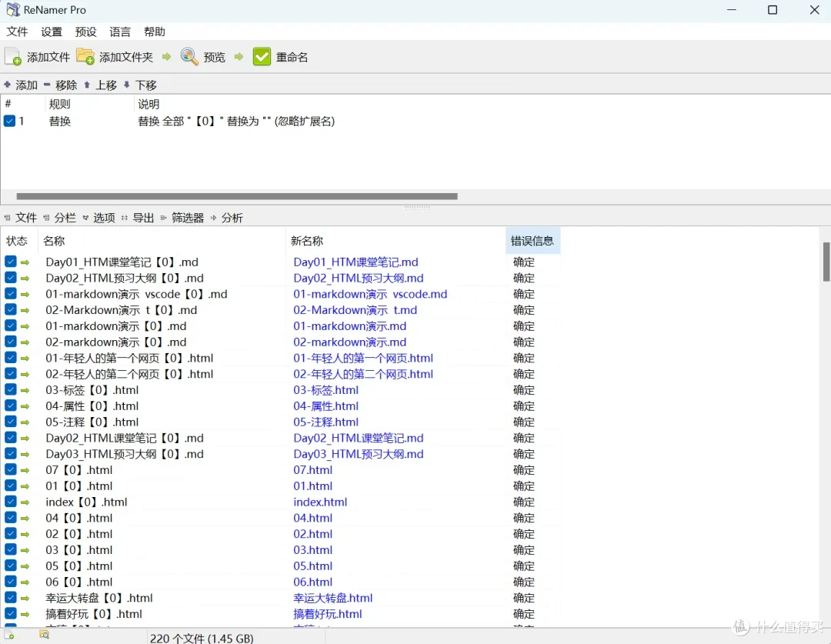The height and width of the screenshot is (644, 831).
Task: Uncheck the index【0】.html file checkbox
Action: (x=11, y=502)
